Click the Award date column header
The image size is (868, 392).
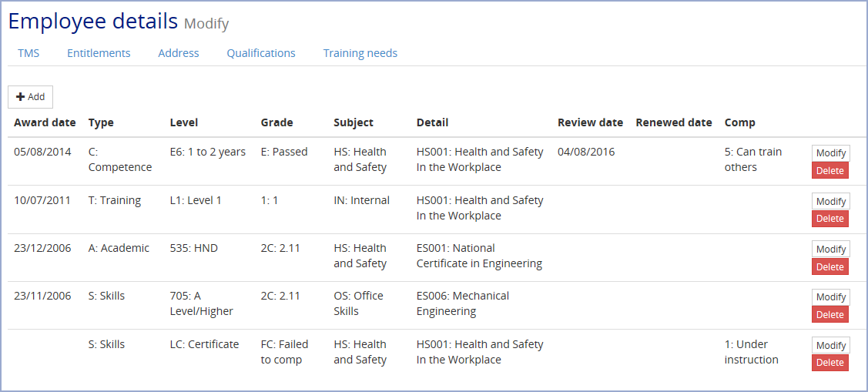[45, 122]
